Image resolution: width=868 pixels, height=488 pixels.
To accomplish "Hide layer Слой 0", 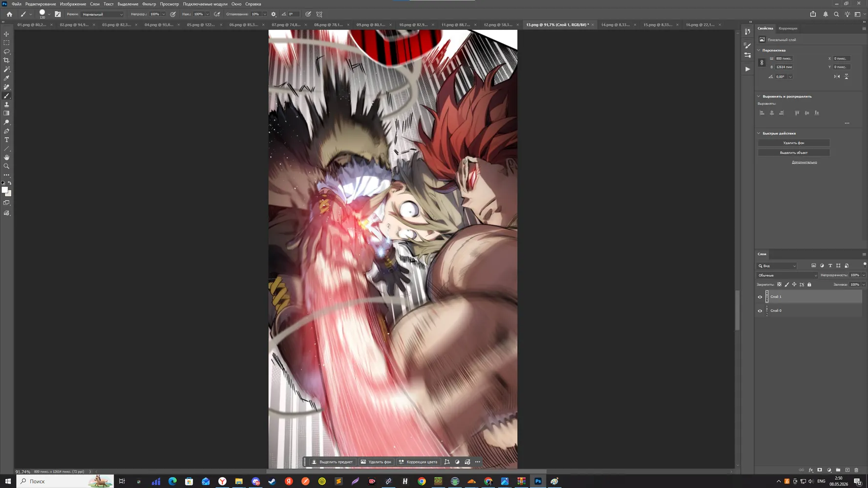I will [x=760, y=311].
